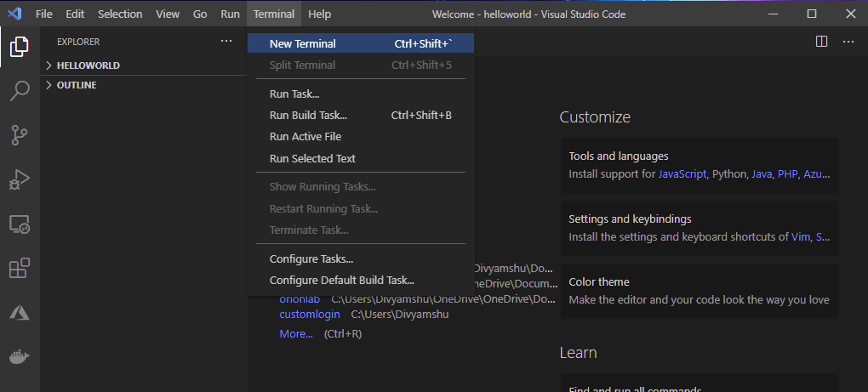Image resolution: width=868 pixels, height=392 pixels.
Task: Open the Docker view icon
Action: point(20,356)
